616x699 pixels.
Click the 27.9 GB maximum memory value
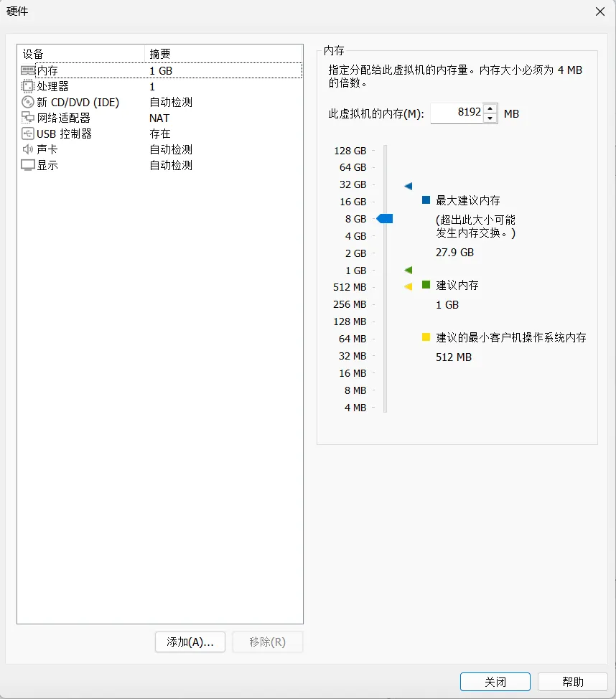454,253
